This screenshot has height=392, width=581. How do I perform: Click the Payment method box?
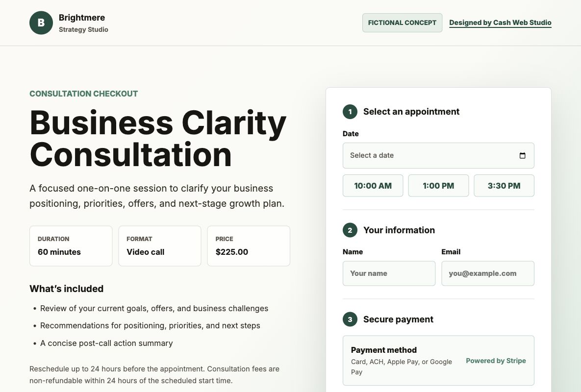click(438, 361)
